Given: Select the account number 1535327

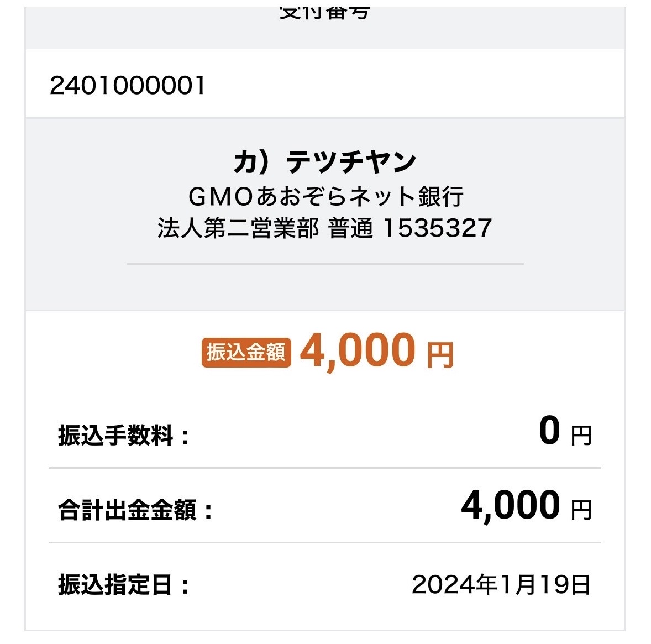Looking at the screenshot, I should [x=438, y=228].
